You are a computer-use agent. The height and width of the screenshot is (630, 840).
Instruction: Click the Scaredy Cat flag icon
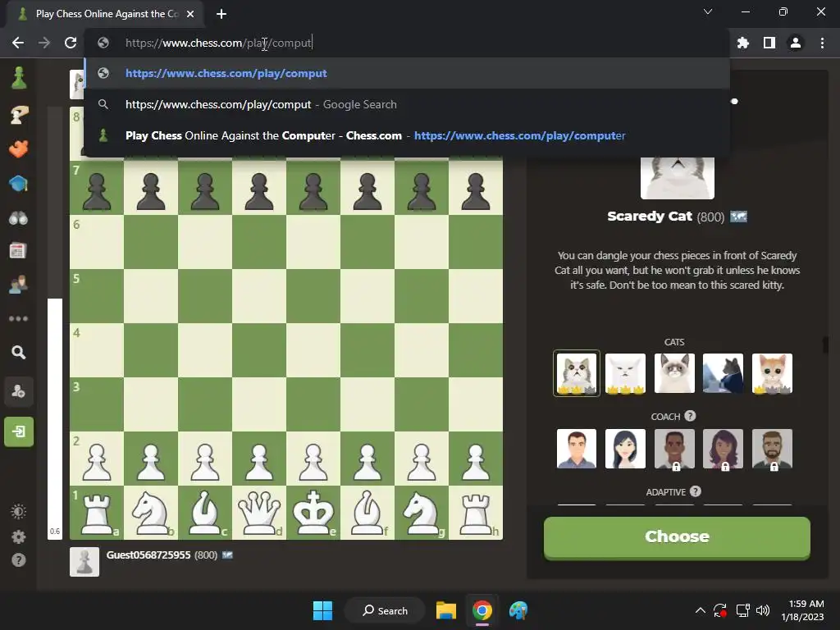(739, 217)
